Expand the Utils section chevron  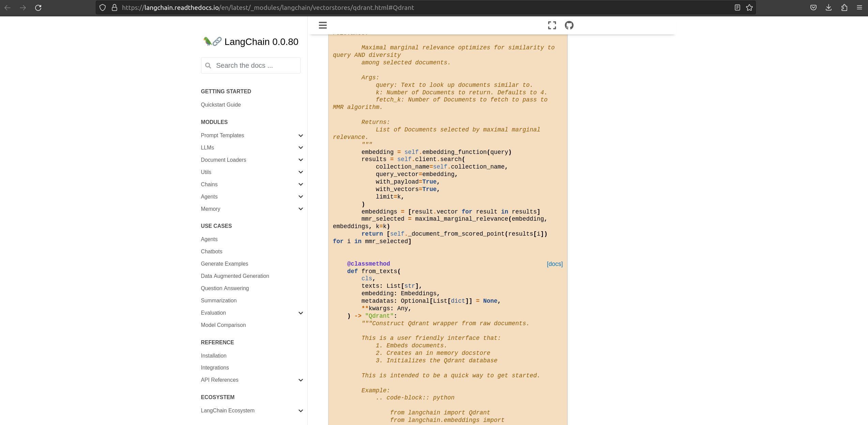301,172
